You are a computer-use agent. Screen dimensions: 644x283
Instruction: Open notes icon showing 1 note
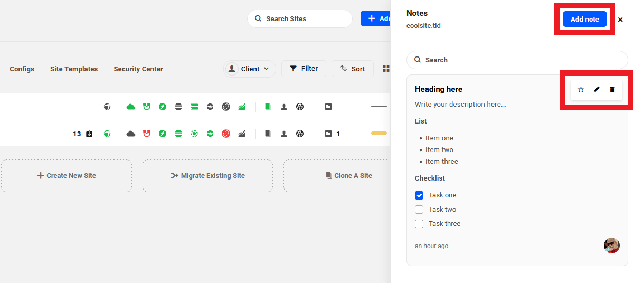328,134
